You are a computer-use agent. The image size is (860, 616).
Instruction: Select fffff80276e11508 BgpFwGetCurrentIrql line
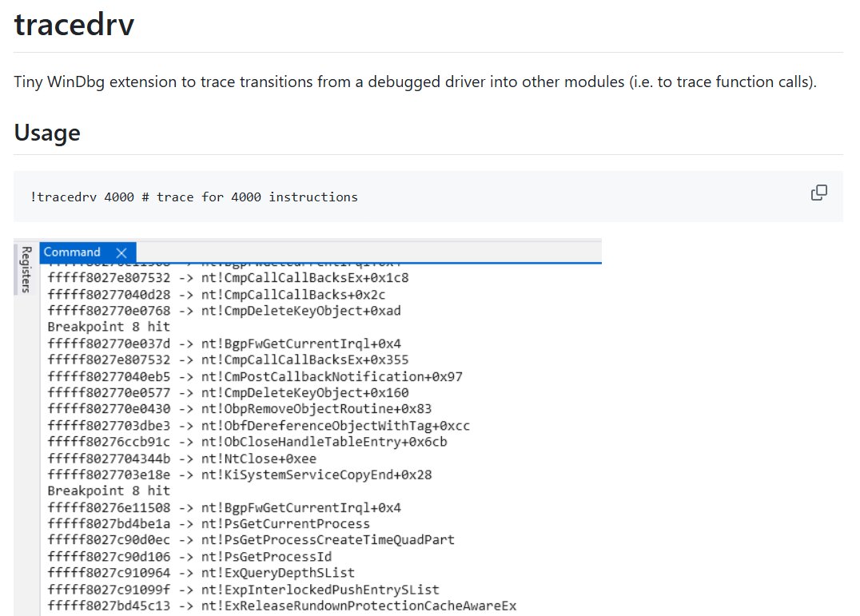225,507
